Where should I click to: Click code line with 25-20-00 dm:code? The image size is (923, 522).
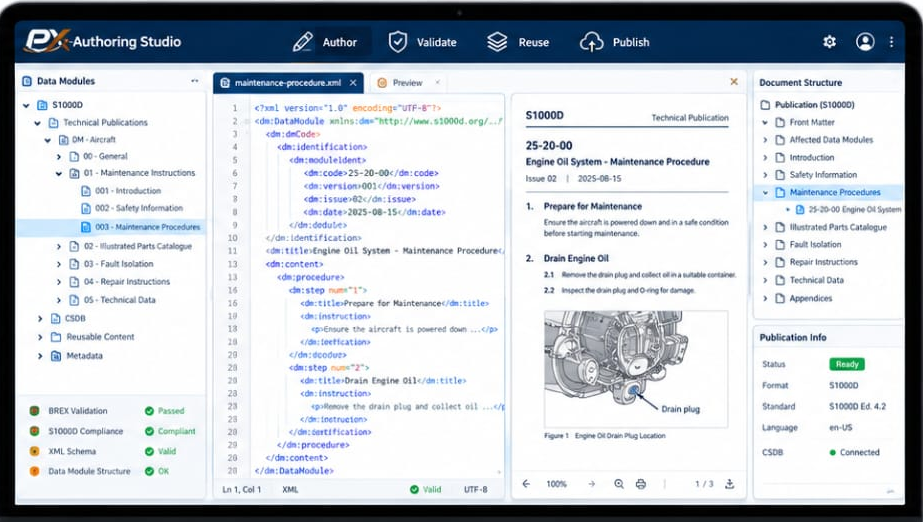tap(371, 173)
